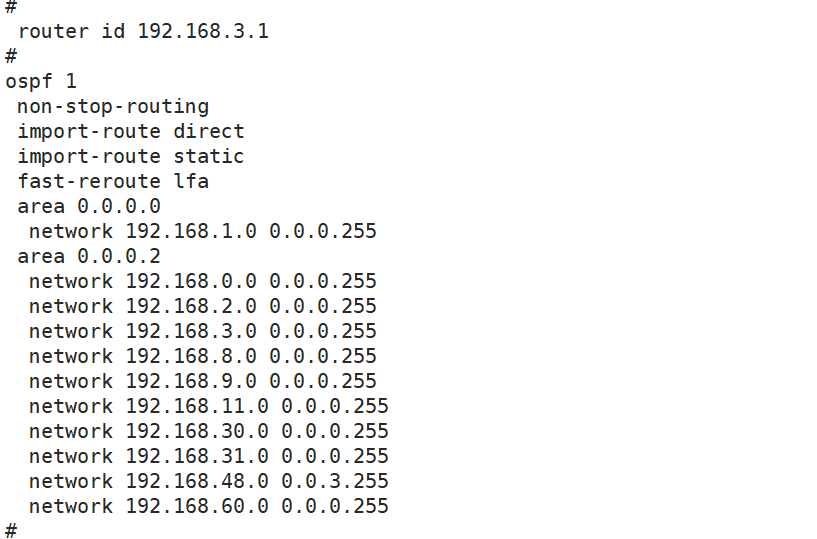Image resolution: width=817 pixels, height=539 pixels.
Task: Click the 0.0.3.255 wildcard mask
Action: [335, 481]
